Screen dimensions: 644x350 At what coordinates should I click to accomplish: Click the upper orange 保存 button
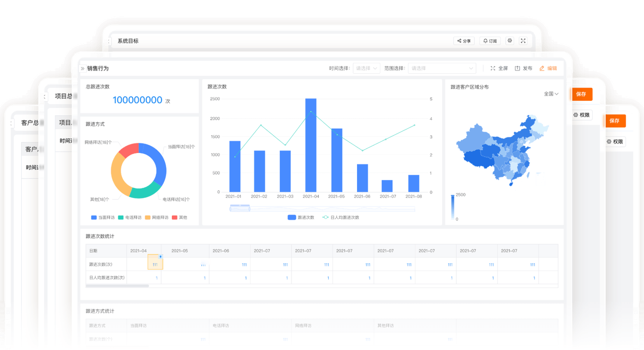click(582, 94)
